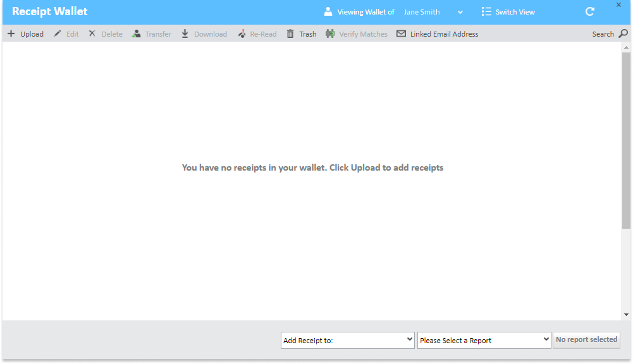Image resolution: width=633 pixels, height=364 pixels.
Task: Click the Upload plus icon
Action: click(x=11, y=34)
